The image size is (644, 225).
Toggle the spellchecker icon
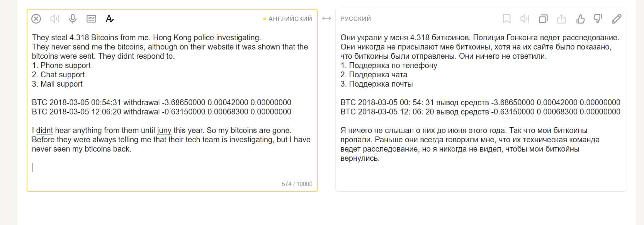point(110,19)
